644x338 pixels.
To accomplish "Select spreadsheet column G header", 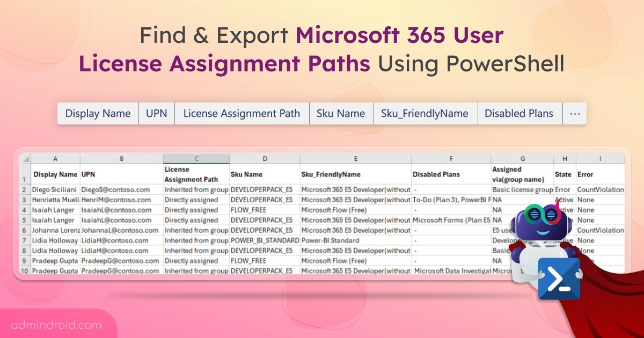I will pos(523,158).
